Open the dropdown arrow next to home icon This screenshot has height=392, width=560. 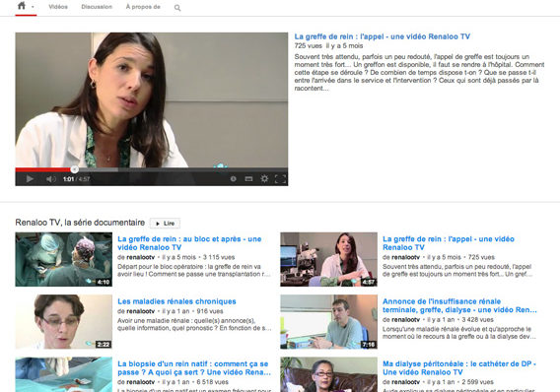pos(33,7)
